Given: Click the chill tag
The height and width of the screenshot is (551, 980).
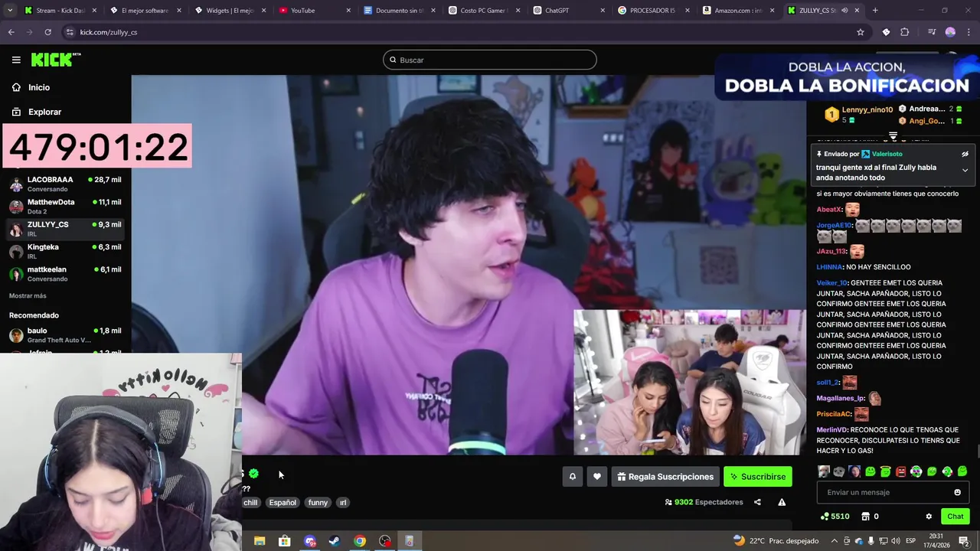Looking at the screenshot, I should point(250,503).
